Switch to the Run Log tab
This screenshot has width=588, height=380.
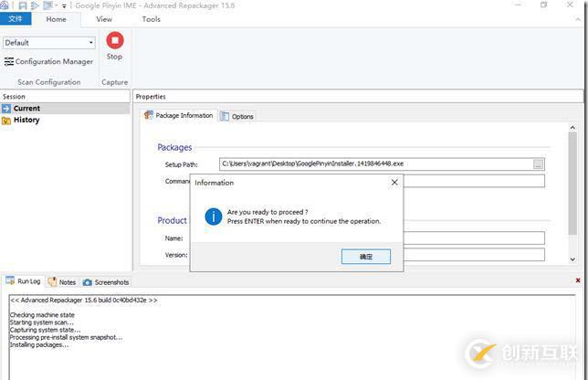pos(24,281)
